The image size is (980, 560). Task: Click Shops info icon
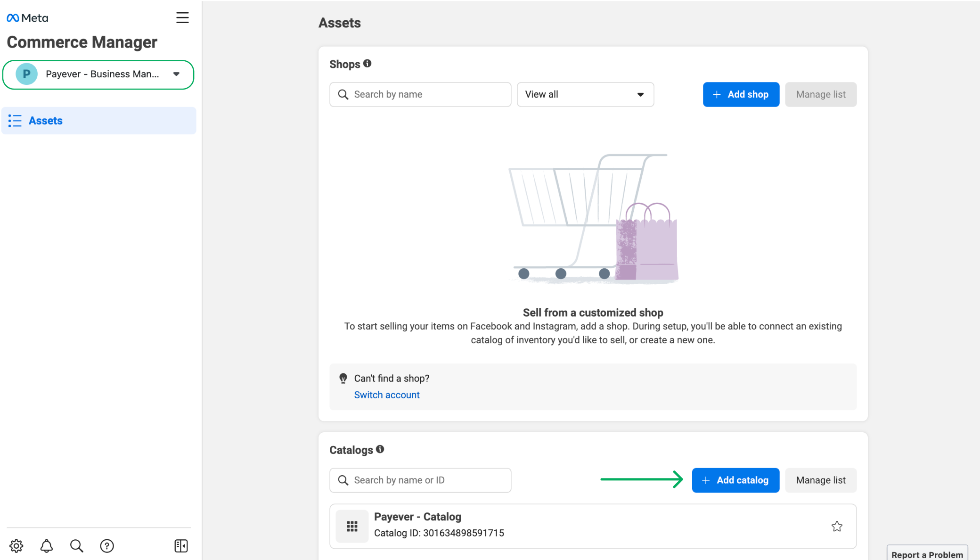click(367, 63)
